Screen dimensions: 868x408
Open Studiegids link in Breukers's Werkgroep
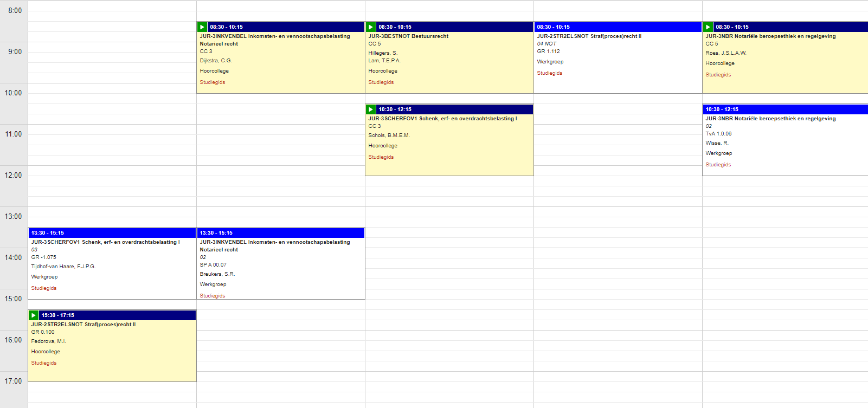pyautogui.click(x=213, y=296)
